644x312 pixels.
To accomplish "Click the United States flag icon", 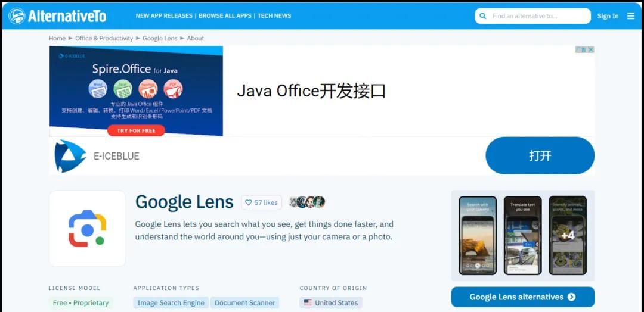I will (x=308, y=302).
